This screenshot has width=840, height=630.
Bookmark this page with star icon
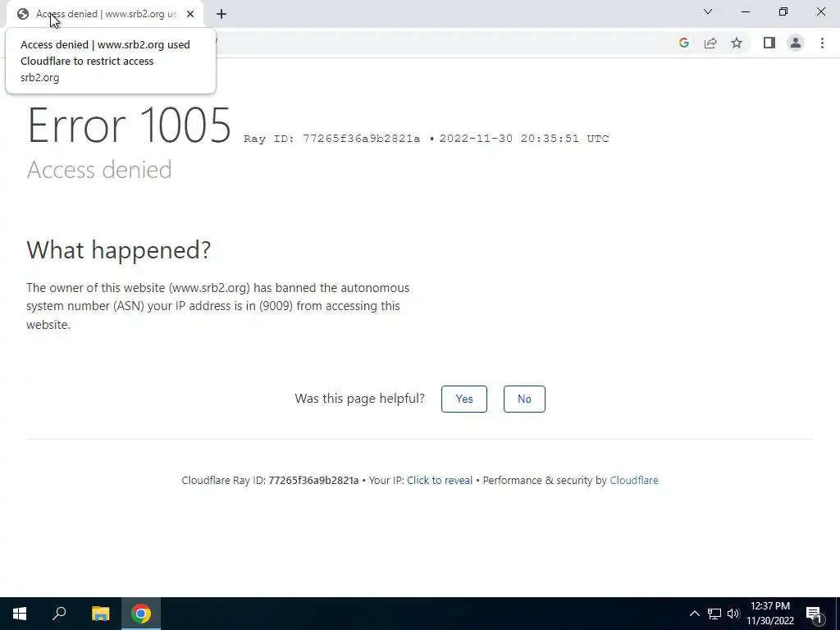click(x=737, y=43)
